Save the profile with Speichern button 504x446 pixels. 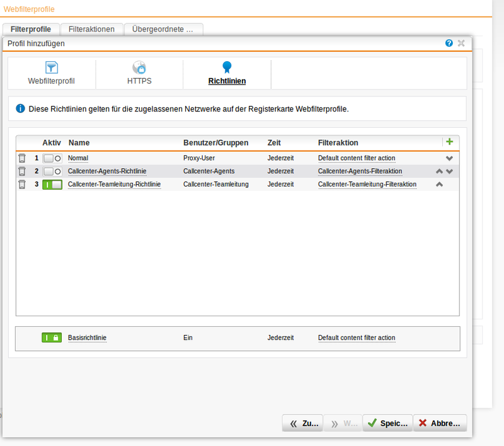(387, 423)
